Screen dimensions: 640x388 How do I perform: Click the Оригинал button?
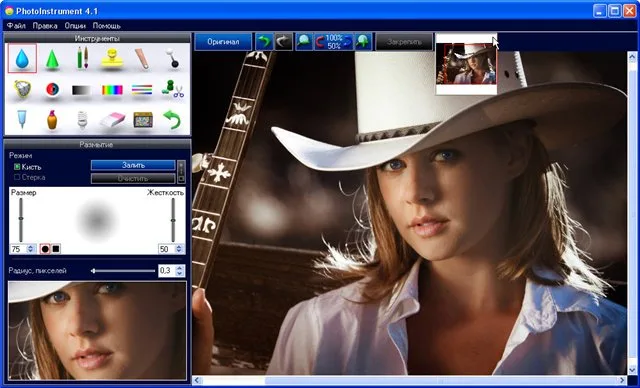tap(223, 42)
